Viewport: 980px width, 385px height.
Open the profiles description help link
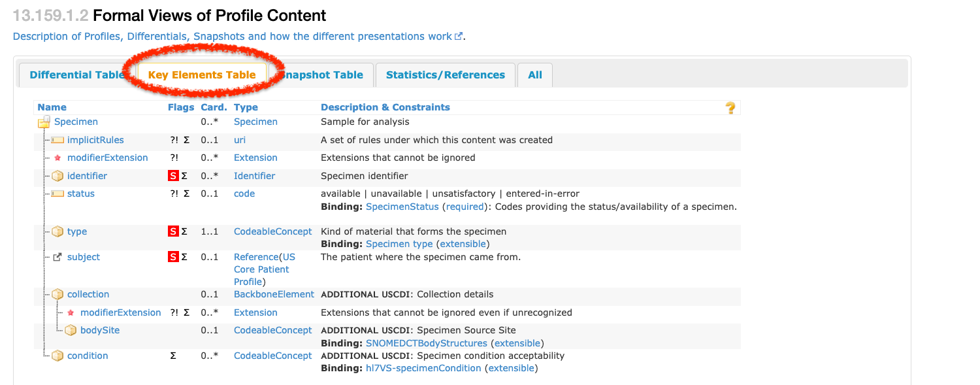233,37
